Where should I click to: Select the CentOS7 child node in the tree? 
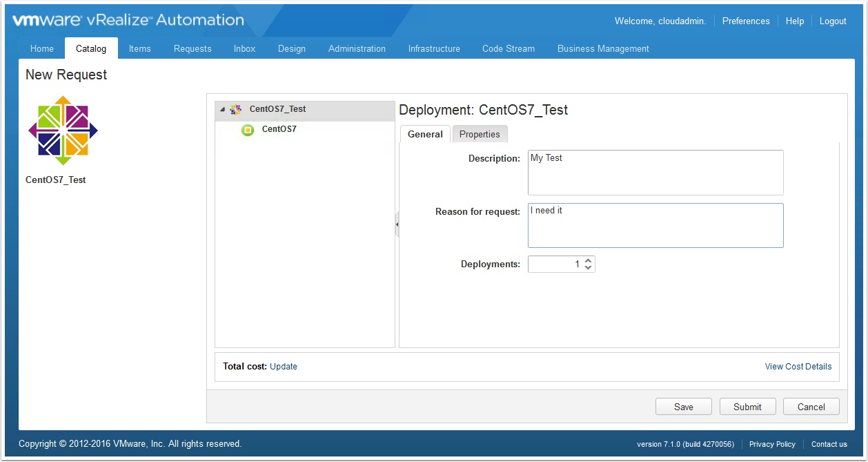pos(279,129)
